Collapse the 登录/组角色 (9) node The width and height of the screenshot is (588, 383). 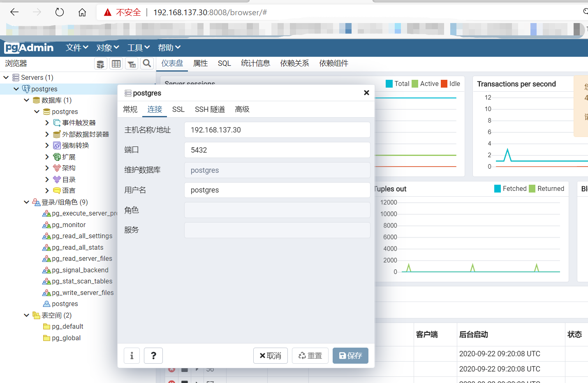click(27, 202)
